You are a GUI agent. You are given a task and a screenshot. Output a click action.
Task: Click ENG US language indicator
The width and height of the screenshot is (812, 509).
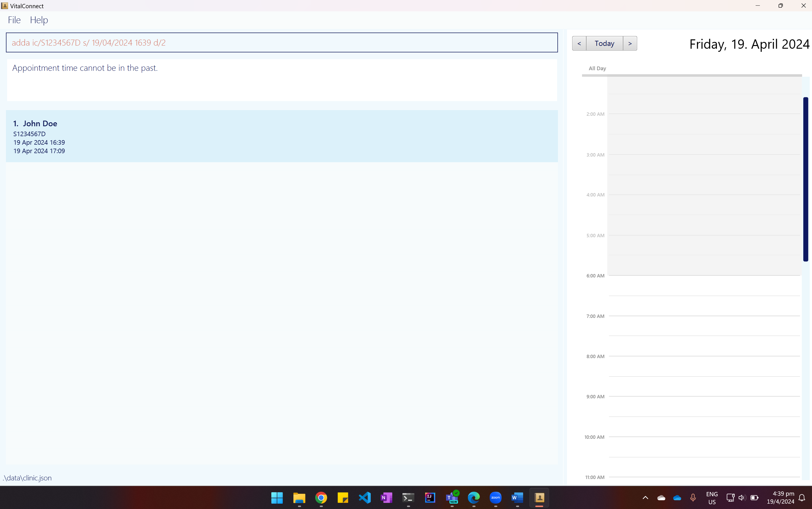pos(712,498)
